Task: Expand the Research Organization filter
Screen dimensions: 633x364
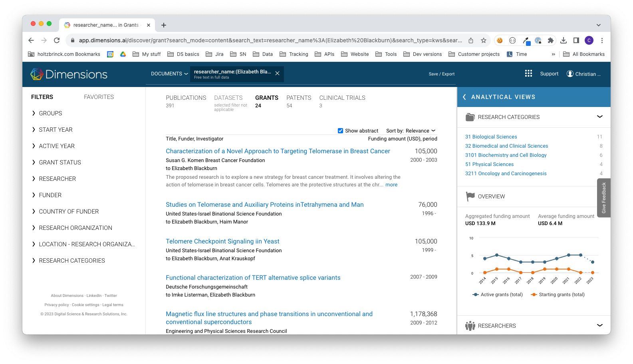Action: (72, 228)
